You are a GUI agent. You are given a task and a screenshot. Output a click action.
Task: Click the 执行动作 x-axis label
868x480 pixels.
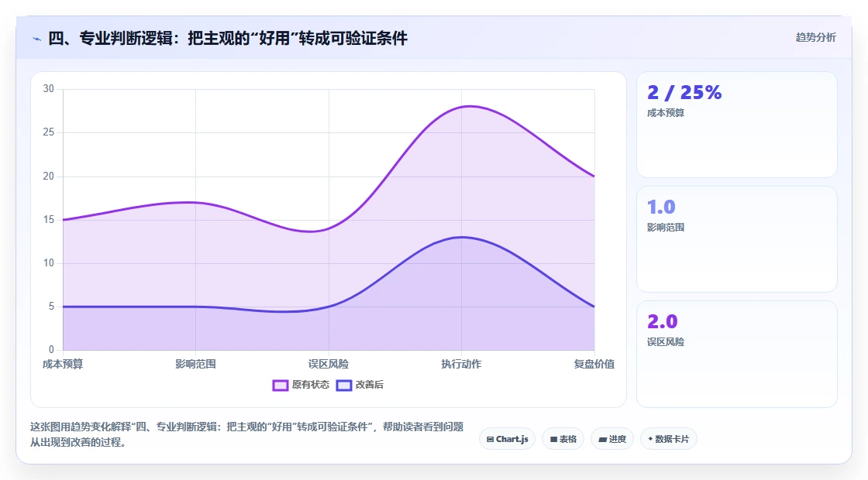point(461,365)
